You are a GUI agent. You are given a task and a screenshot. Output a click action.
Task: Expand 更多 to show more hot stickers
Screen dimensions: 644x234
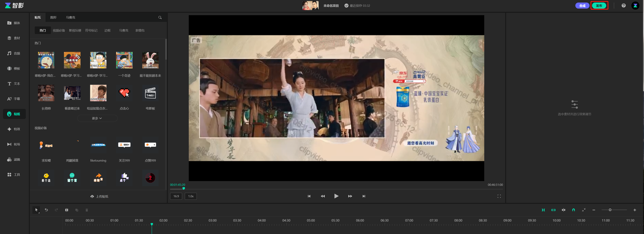(97, 118)
